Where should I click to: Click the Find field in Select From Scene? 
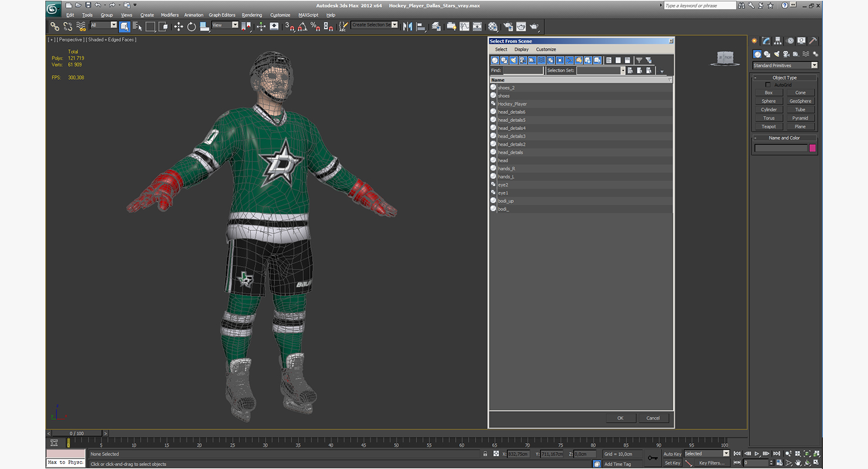(x=523, y=70)
